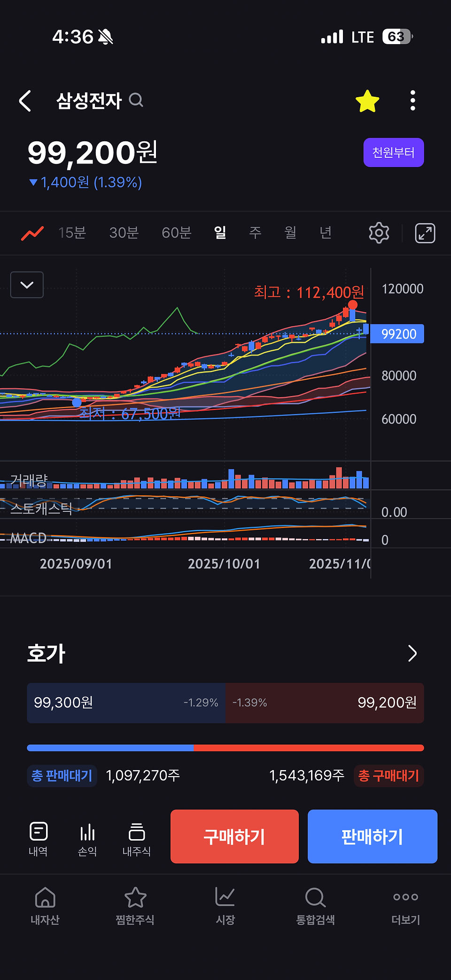
Task: Tap the 최저 : 67,500원 low marker
Action: (x=130, y=414)
